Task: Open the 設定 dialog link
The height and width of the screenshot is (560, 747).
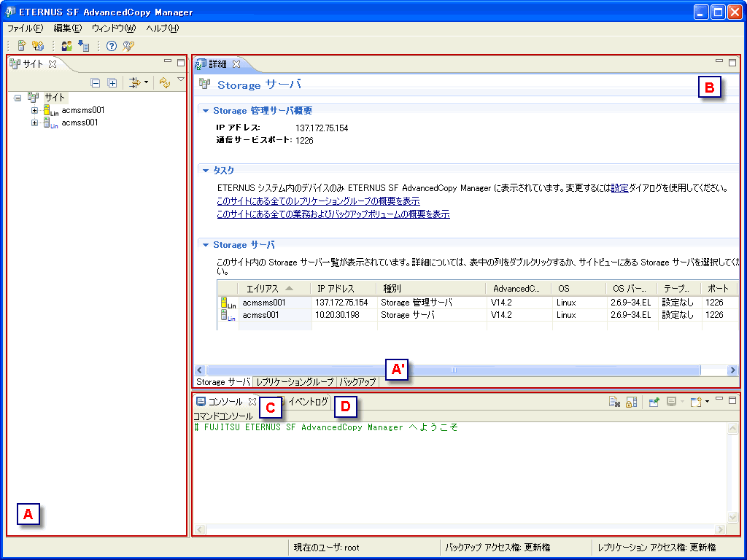Action: tap(620, 188)
